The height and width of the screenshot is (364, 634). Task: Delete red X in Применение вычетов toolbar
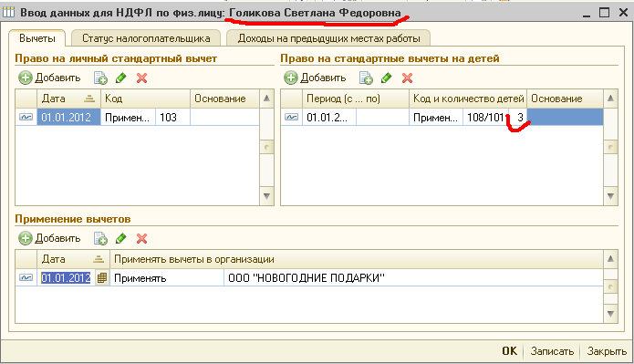142,238
